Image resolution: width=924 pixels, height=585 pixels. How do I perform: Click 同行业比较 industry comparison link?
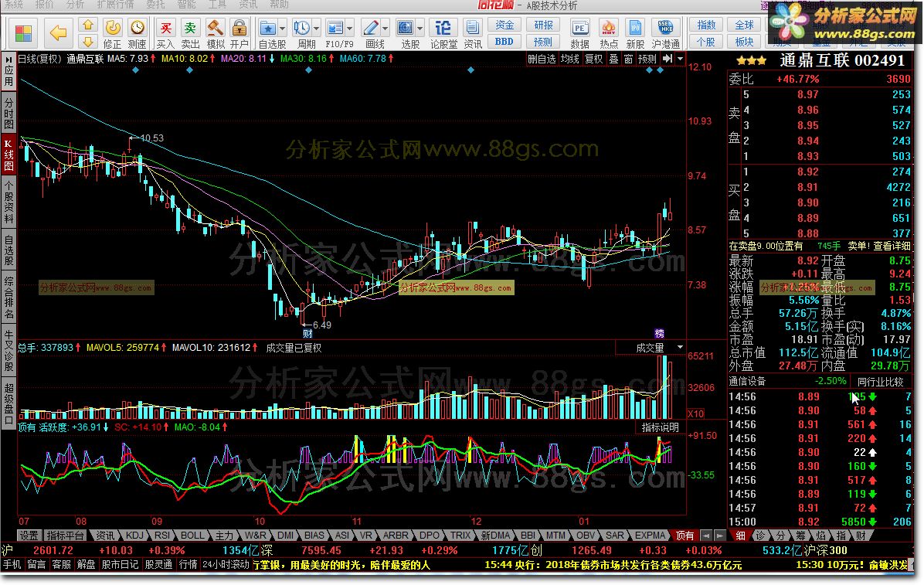(880, 382)
